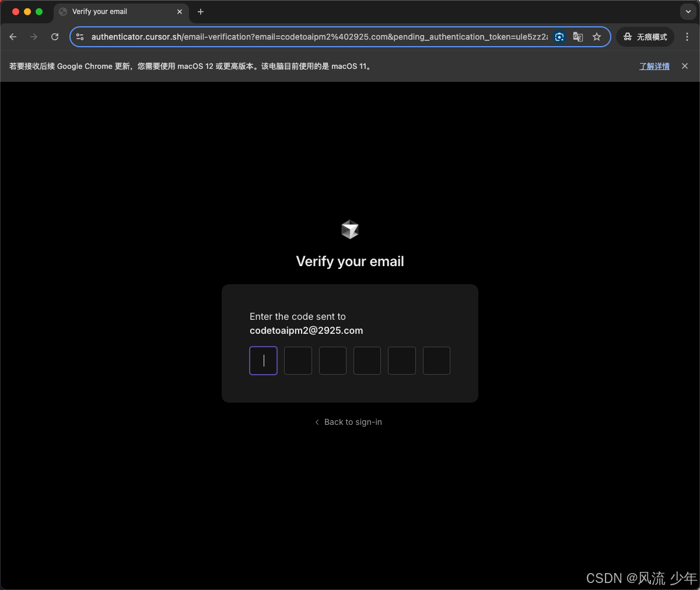Click the macOS update warning message text
This screenshot has height=590, width=700.
(x=190, y=67)
